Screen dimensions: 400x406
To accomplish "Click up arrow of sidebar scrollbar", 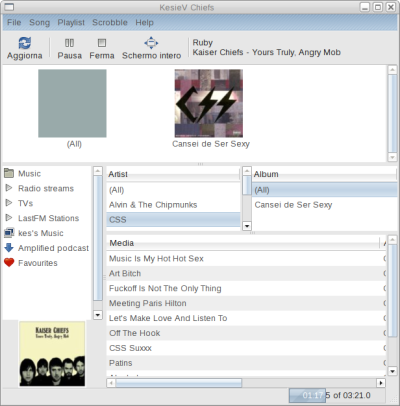I will click(98, 171).
